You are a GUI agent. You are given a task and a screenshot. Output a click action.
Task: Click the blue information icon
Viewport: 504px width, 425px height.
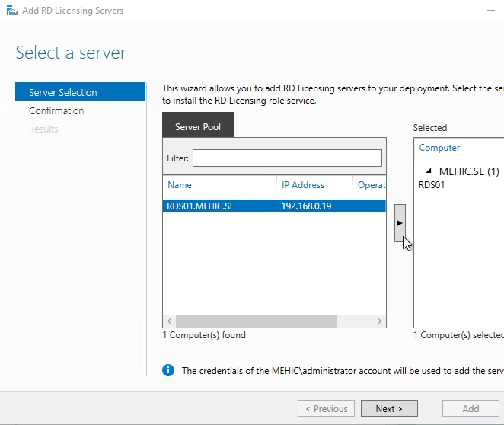tap(169, 371)
